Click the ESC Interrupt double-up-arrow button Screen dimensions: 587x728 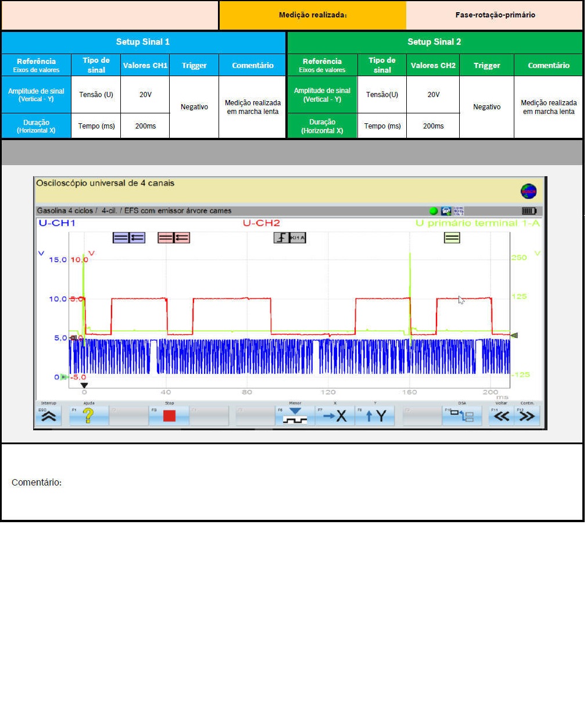coord(49,416)
